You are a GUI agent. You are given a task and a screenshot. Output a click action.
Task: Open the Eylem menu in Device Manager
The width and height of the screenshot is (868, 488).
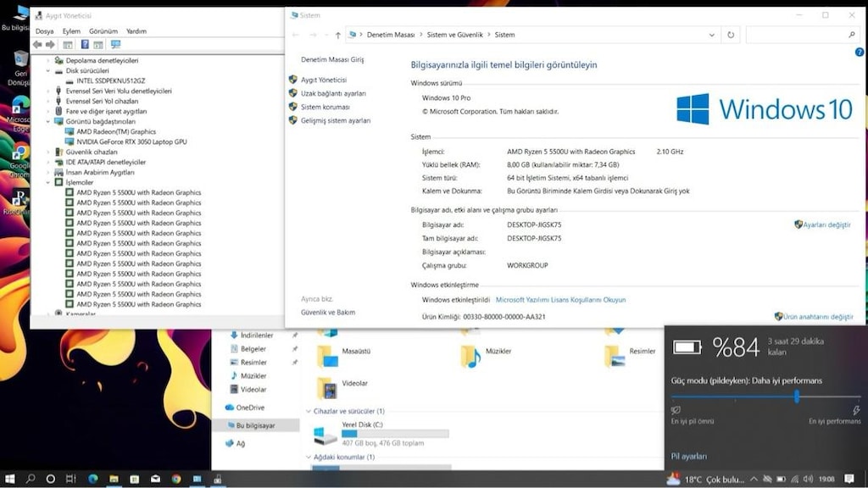pyautogui.click(x=71, y=31)
